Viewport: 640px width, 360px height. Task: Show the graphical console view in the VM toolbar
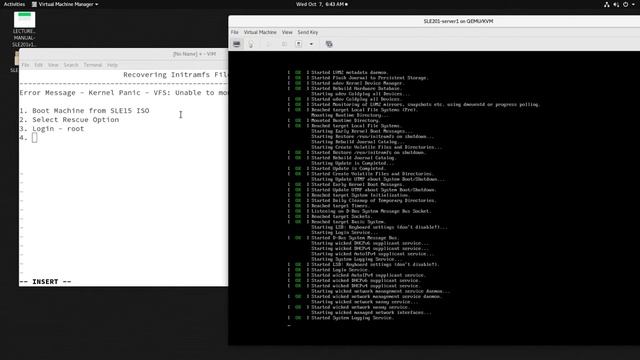click(x=237, y=44)
